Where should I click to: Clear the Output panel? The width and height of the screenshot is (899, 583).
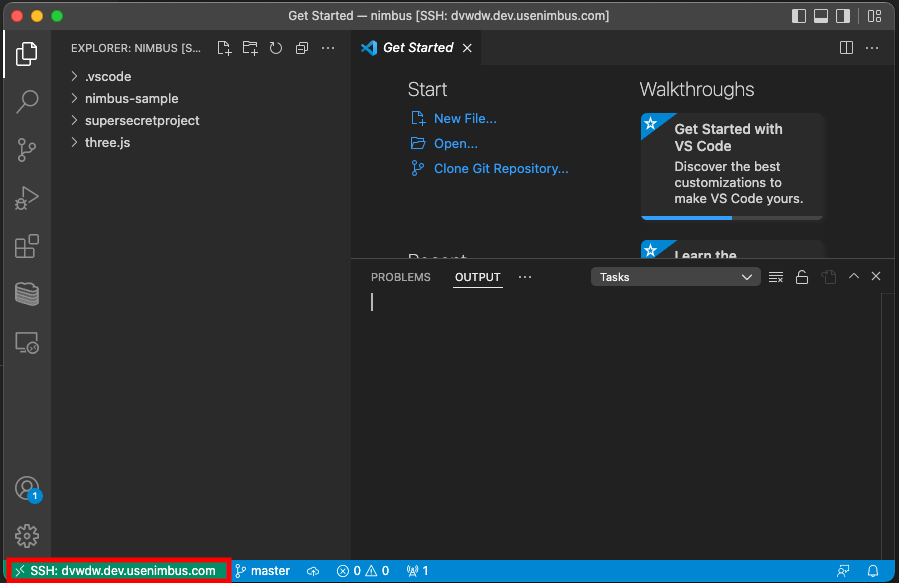pos(776,277)
